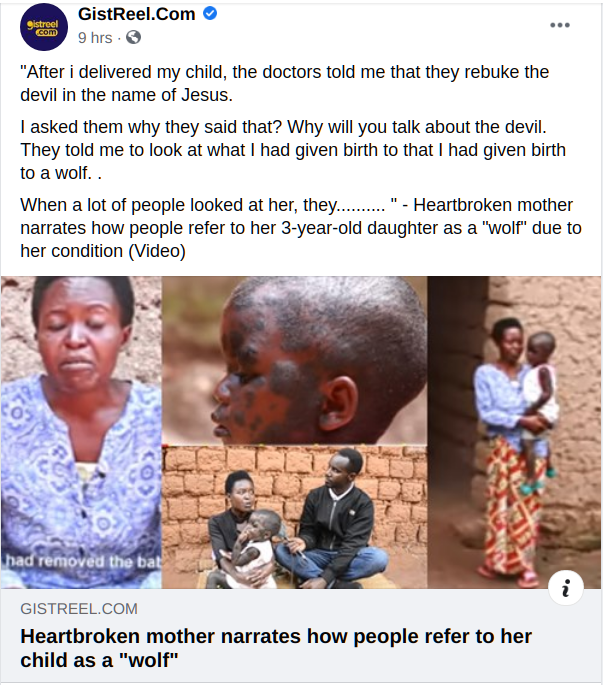Open the photo of mother holding child standing

(x=514, y=432)
